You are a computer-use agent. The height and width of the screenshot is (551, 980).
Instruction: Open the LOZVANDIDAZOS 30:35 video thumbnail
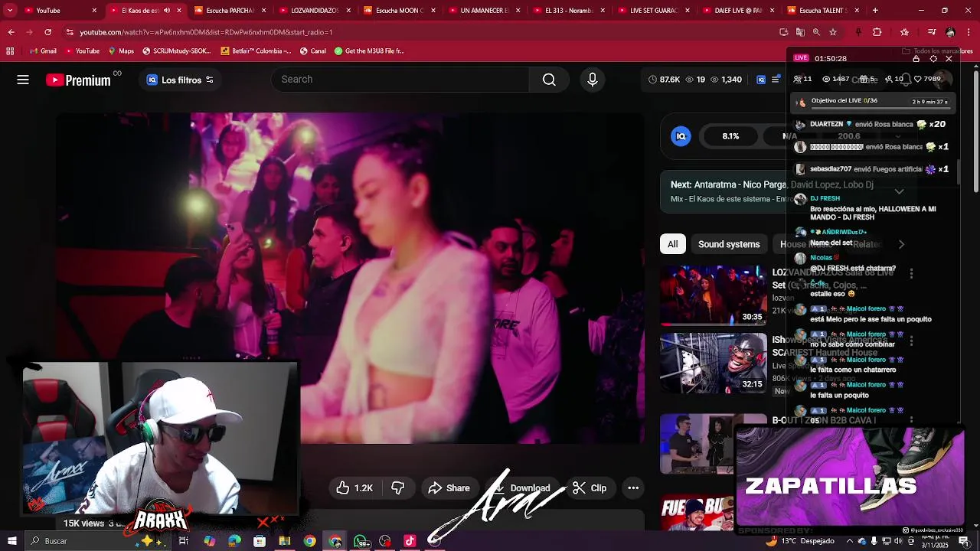click(x=714, y=295)
